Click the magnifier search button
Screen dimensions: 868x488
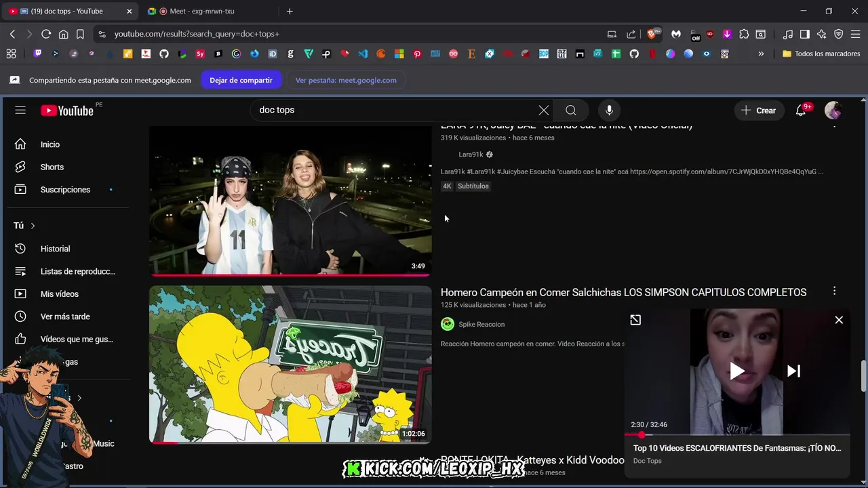[571, 110]
